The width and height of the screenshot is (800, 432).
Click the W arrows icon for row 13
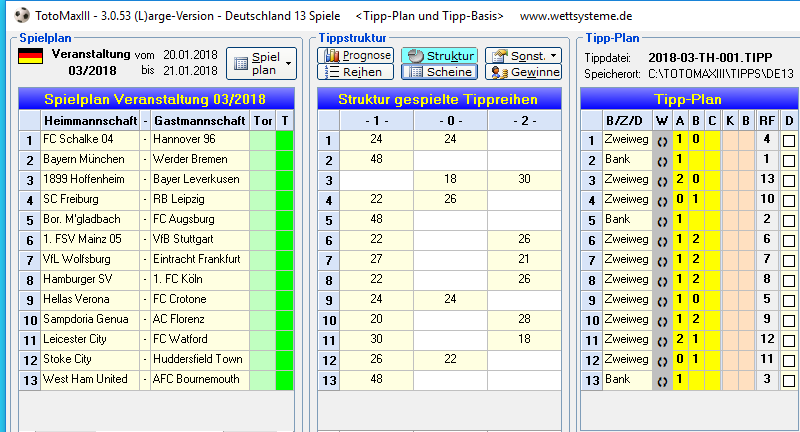click(662, 380)
